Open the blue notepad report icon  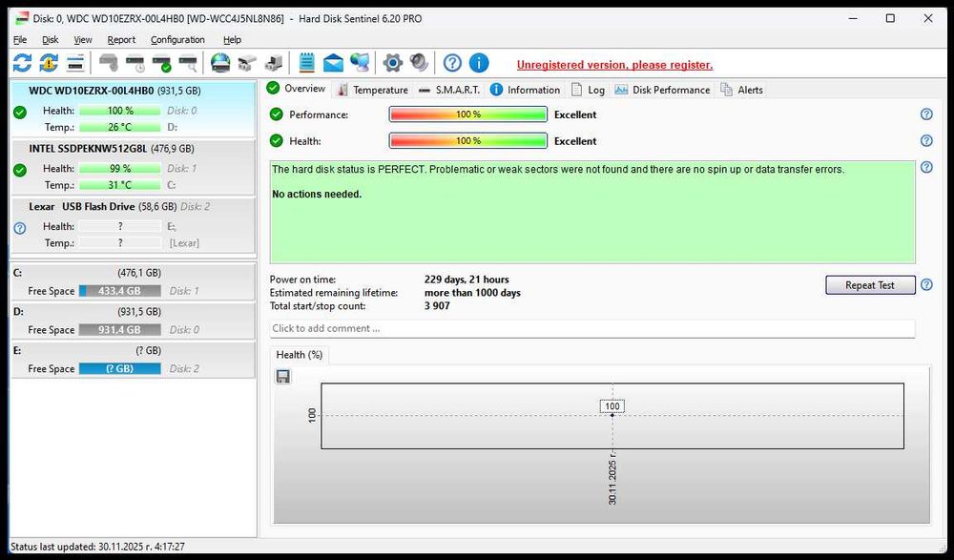point(306,63)
